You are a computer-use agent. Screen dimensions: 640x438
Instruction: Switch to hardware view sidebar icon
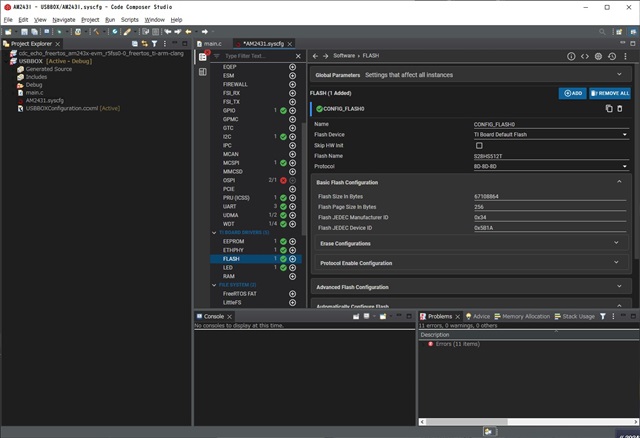point(202,72)
